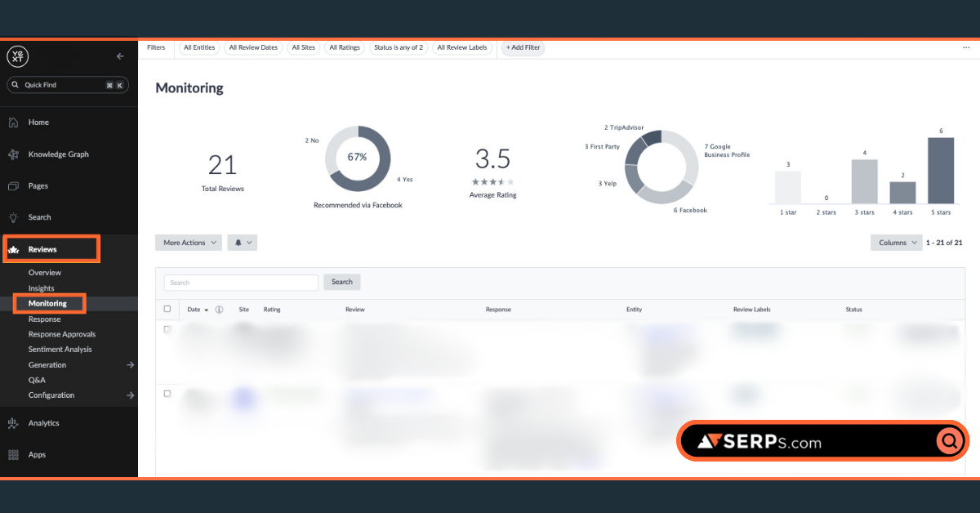
Task: Select Monitoring in the Reviews submenu
Action: pos(47,304)
